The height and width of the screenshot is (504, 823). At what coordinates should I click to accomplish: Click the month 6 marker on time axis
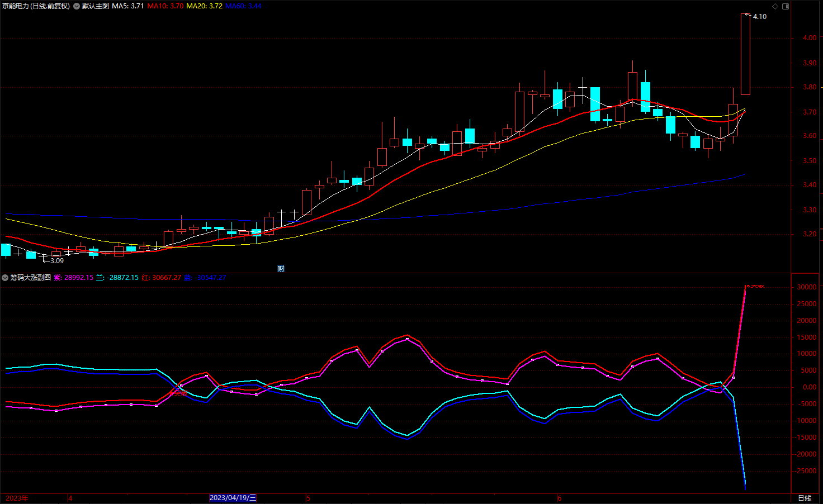(x=559, y=498)
